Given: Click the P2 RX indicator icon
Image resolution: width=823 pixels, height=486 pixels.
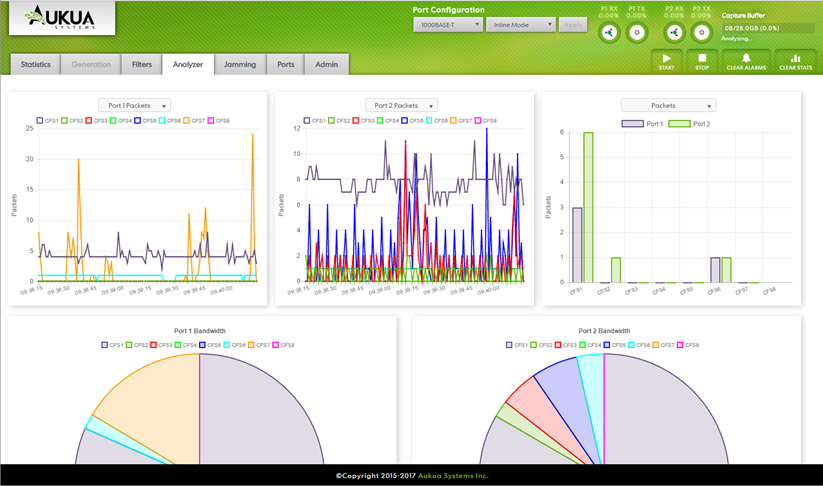Looking at the screenshot, I should [674, 32].
